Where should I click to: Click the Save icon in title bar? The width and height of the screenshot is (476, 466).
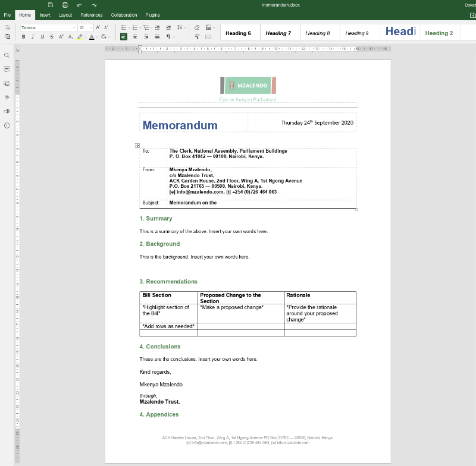pyautogui.click(x=51, y=5)
